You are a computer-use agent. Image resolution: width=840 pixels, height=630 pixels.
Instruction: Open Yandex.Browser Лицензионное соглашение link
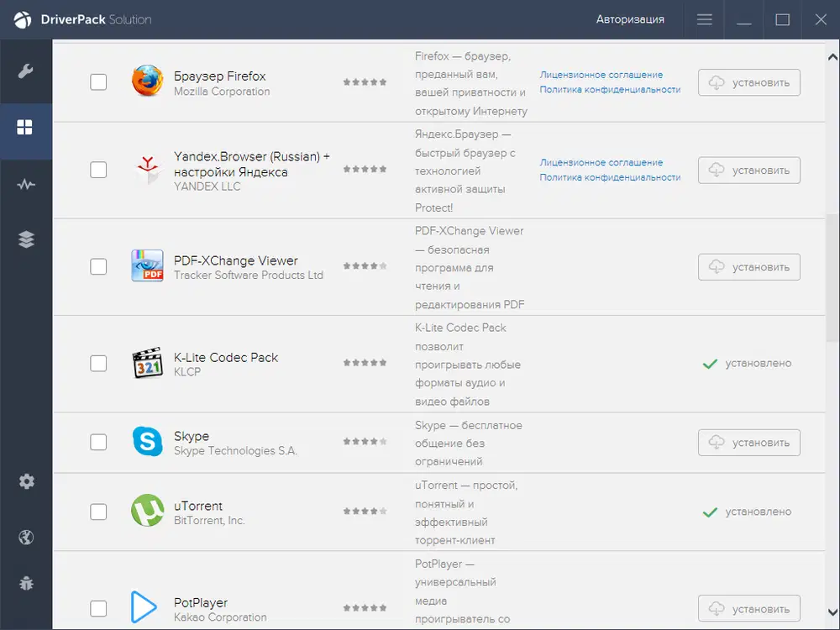601,162
